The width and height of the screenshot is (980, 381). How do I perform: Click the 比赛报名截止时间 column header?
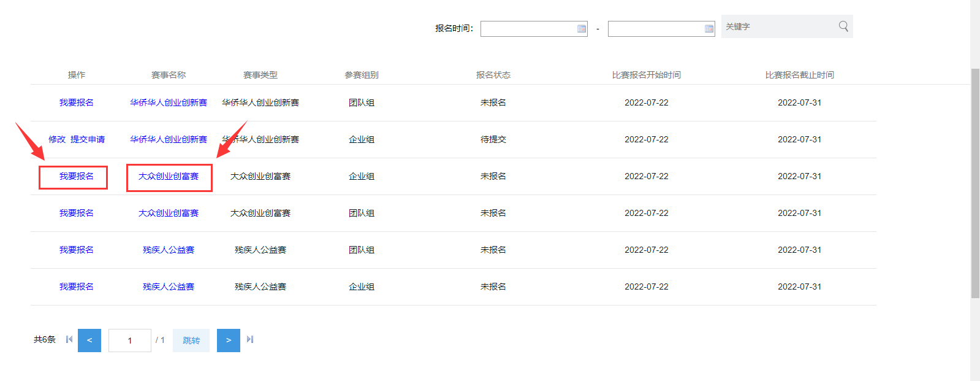(x=800, y=75)
